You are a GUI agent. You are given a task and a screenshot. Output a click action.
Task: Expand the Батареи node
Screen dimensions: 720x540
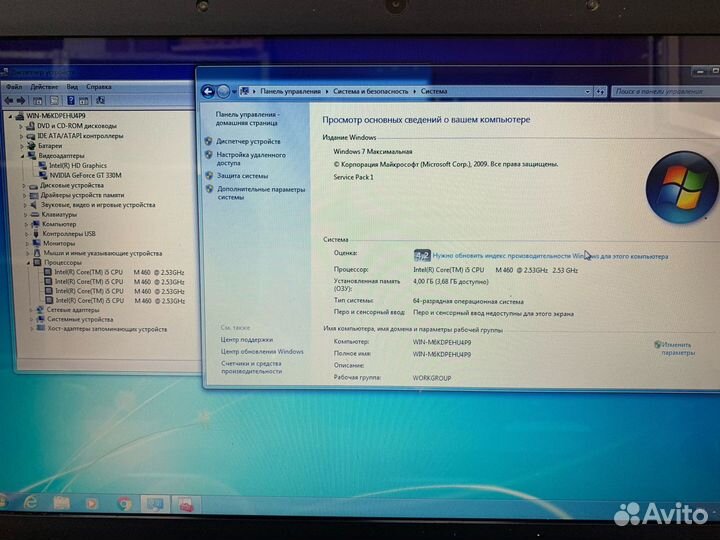(22, 146)
